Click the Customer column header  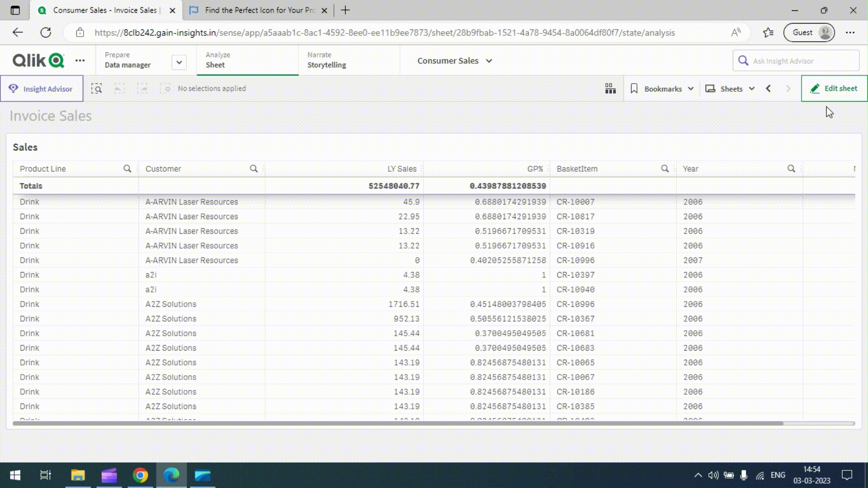point(163,169)
